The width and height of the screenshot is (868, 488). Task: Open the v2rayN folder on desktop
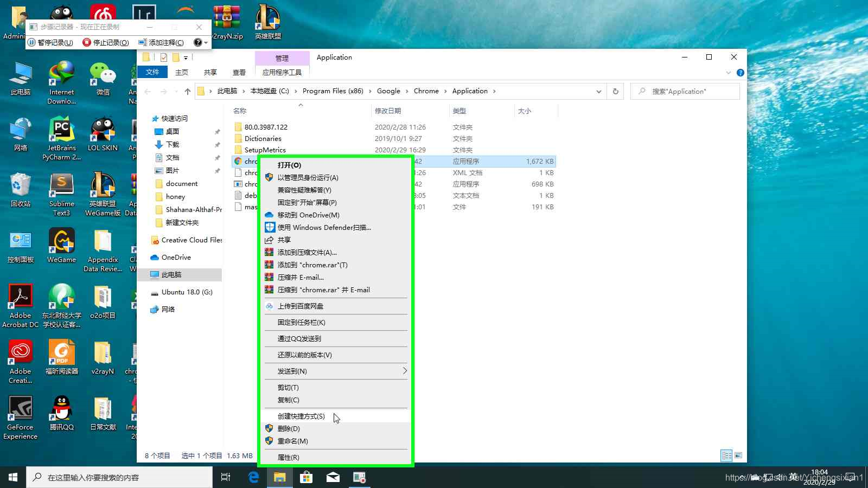click(x=103, y=357)
